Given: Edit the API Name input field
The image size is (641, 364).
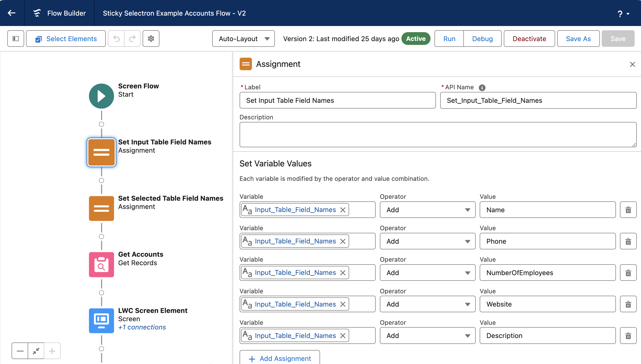Looking at the screenshot, I should pyautogui.click(x=538, y=100).
